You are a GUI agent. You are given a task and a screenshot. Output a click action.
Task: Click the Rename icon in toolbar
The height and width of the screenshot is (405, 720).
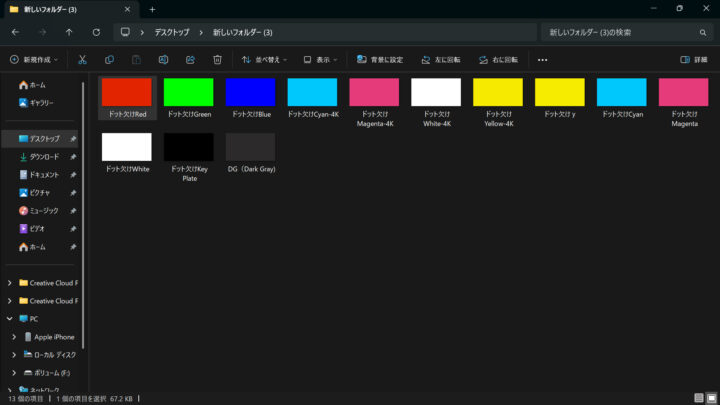pos(163,60)
